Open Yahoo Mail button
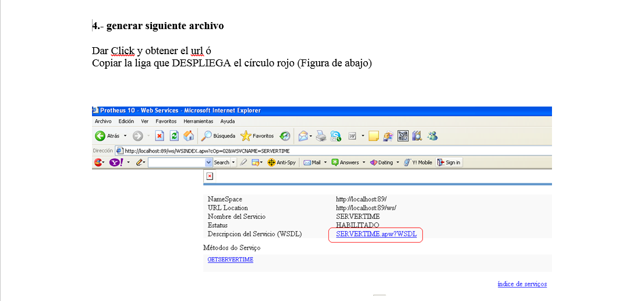This screenshot has height=301, width=644. click(x=312, y=162)
